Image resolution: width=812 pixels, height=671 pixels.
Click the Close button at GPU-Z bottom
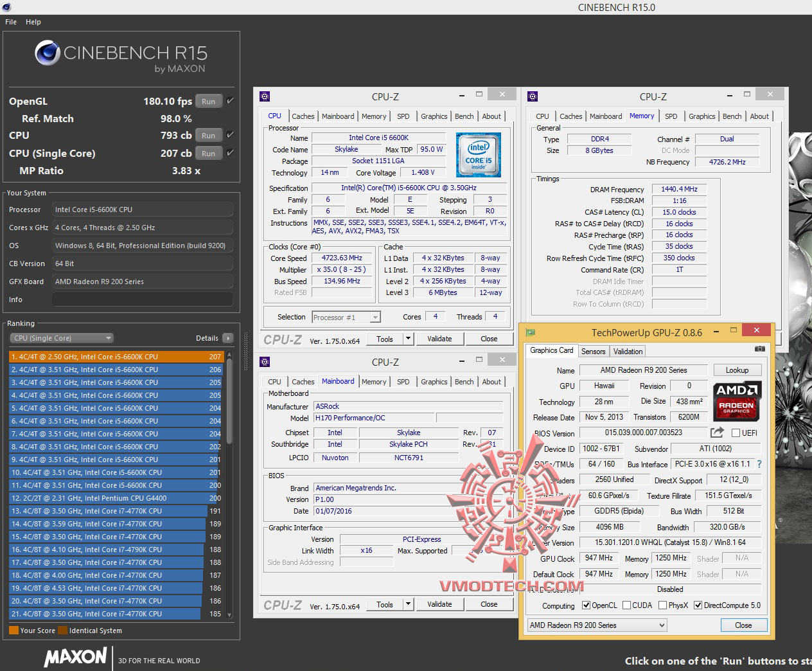tap(743, 625)
